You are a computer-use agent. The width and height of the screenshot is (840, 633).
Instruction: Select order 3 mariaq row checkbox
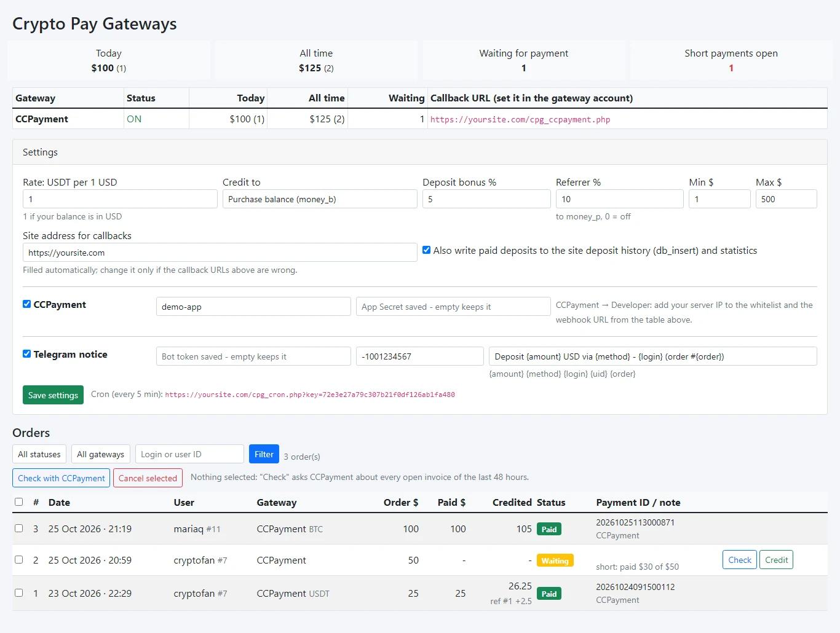pos(19,529)
